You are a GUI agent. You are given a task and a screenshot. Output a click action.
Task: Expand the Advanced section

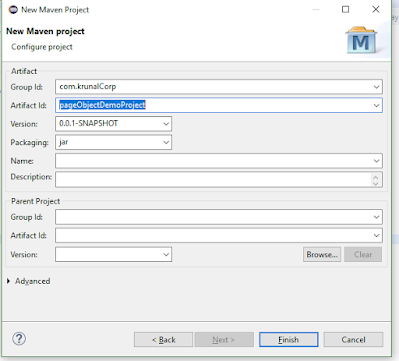pyautogui.click(x=8, y=281)
